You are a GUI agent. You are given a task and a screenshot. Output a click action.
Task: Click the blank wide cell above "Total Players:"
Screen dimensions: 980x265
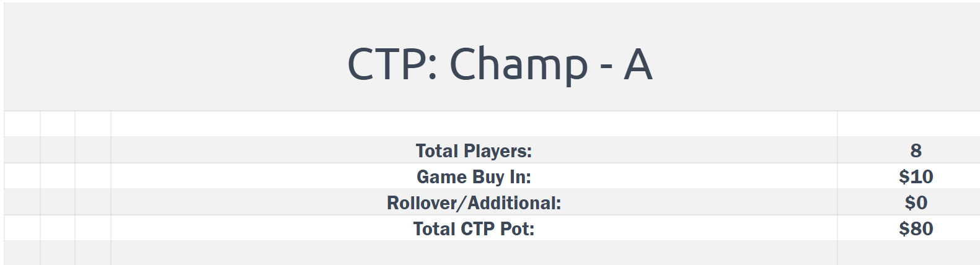tap(474, 124)
